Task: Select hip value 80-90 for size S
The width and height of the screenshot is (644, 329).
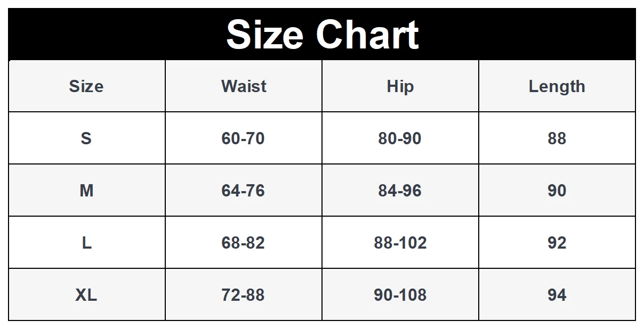Action: click(400, 138)
